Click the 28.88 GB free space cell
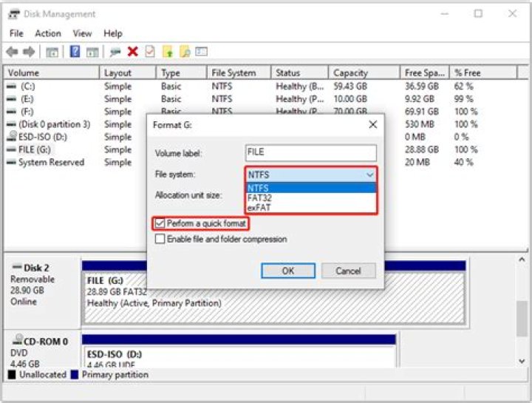The height and width of the screenshot is (403, 532). pos(422,149)
